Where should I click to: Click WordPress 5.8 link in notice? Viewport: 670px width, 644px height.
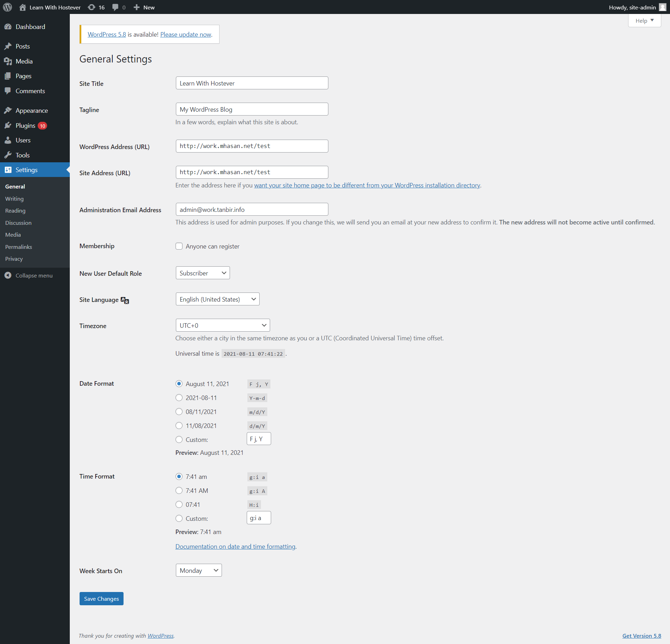(x=107, y=34)
